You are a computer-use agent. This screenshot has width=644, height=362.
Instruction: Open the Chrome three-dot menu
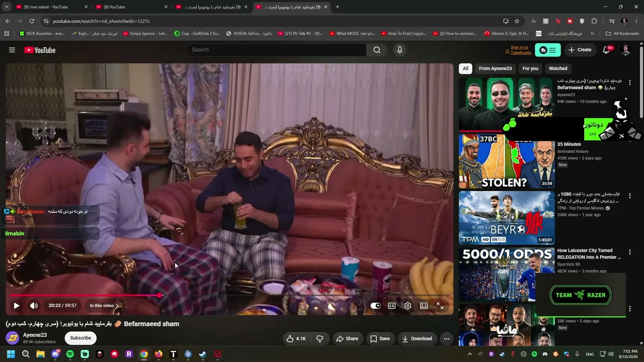click(636, 21)
